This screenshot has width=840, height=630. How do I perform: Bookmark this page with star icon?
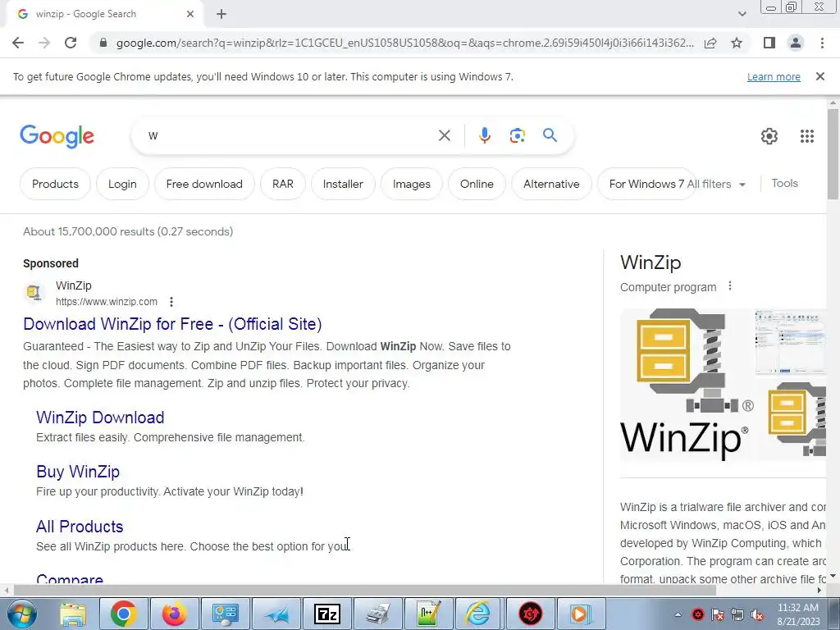737,43
